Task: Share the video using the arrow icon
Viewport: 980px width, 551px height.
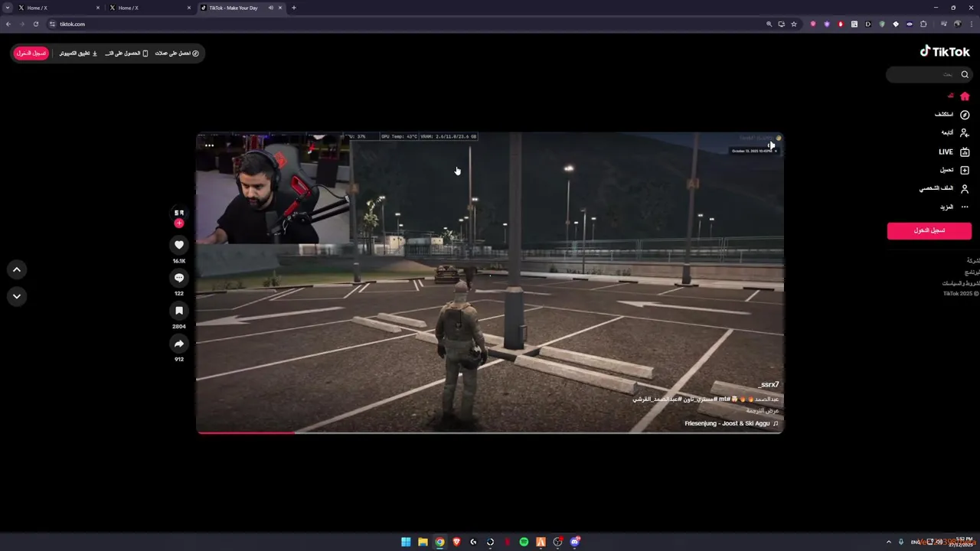Action: tap(179, 344)
